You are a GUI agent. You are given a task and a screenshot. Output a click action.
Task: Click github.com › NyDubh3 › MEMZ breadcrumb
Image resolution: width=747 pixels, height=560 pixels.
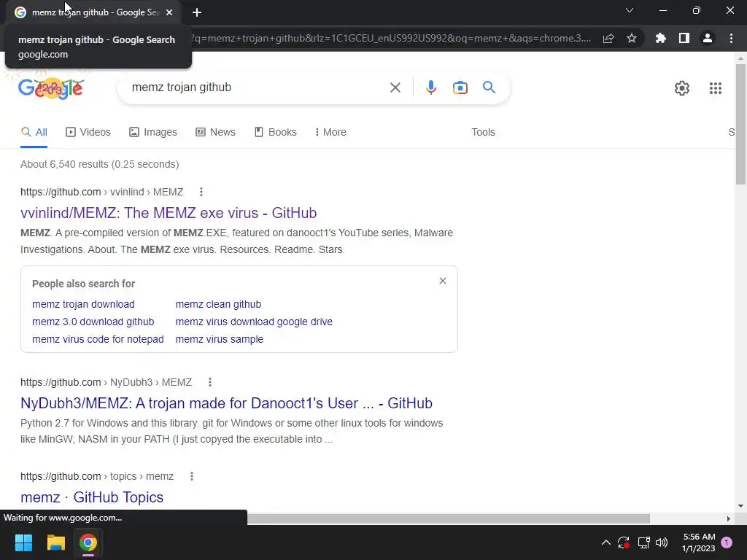[107, 382]
